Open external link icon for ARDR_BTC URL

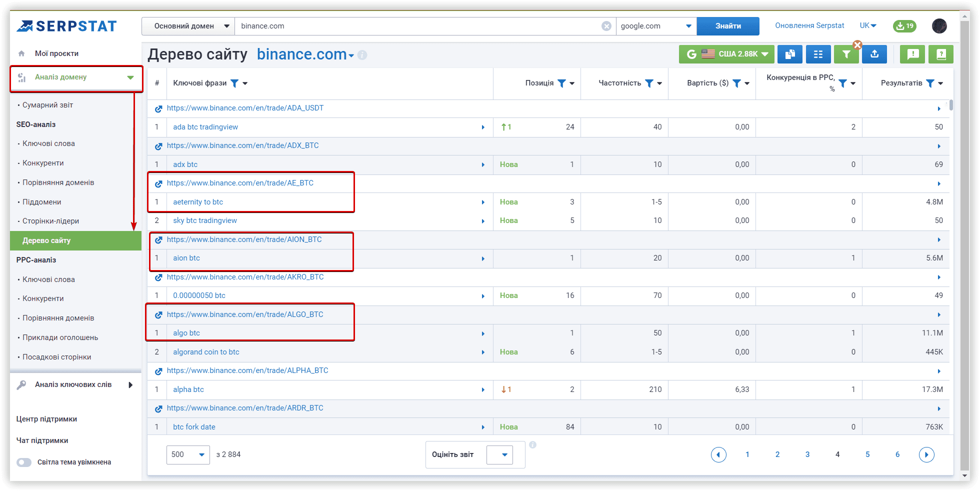tap(158, 408)
